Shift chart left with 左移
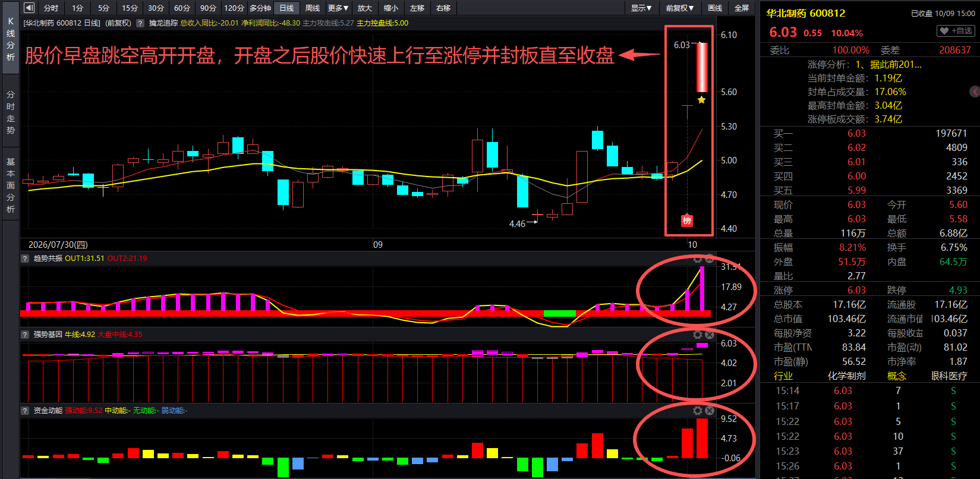Viewport: 980px width, 479px height. (417, 8)
